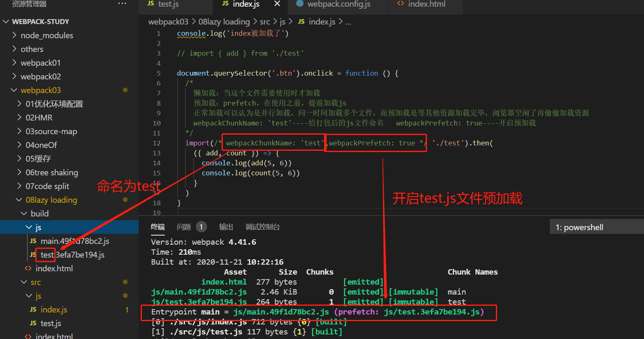Open test.js under src/js in explorer

click(x=51, y=323)
